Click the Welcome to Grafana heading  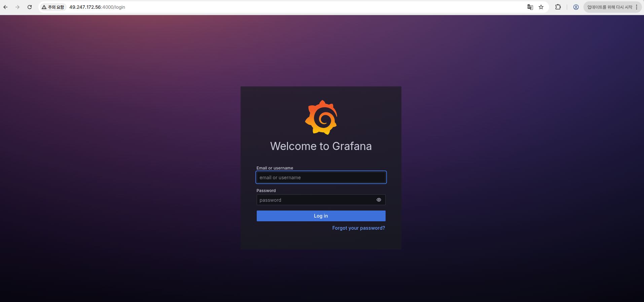(321, 146)
